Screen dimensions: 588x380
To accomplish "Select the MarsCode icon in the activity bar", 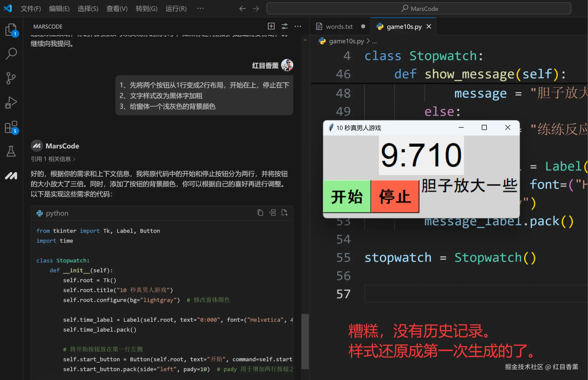I will pos(11,175).
